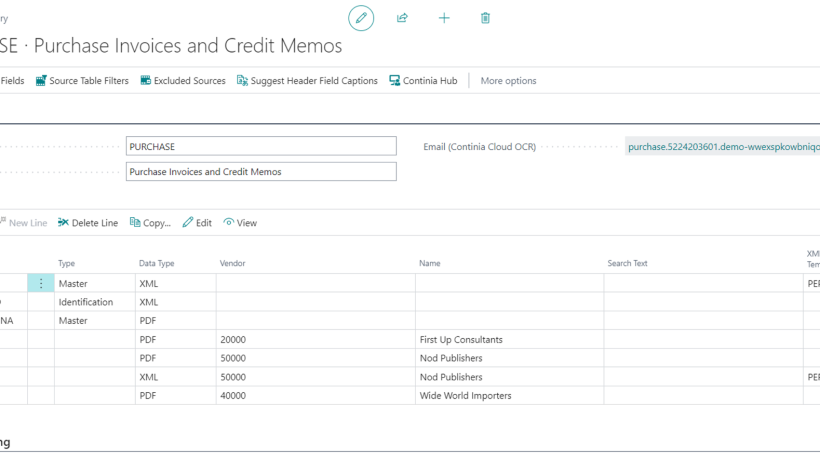Screen dimensions: 820x460
Task: Click the Wide World Importers row vendor 40000
Action: (x=233, y=396)
